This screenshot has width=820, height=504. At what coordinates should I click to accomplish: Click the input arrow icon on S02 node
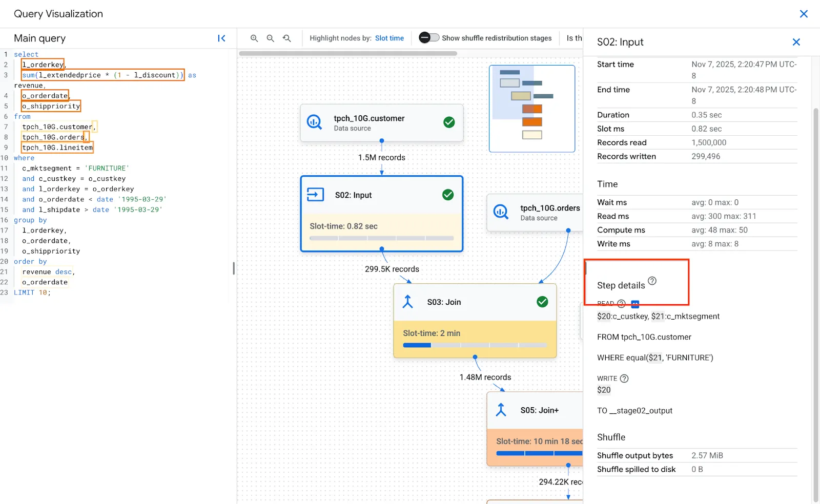point(315,195)
